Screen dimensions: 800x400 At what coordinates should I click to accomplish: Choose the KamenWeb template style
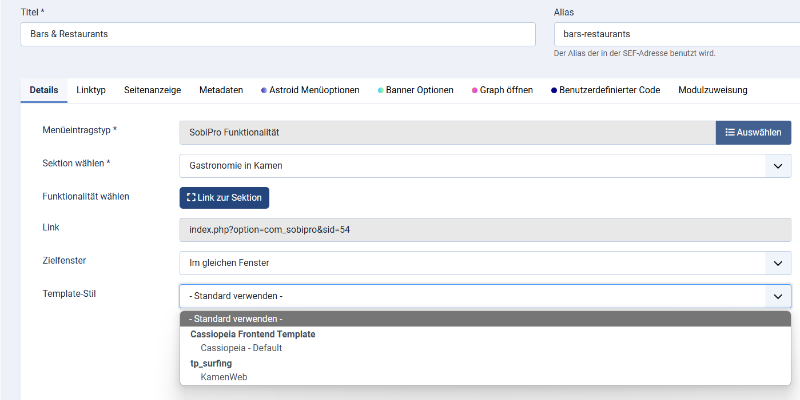[x=223, y=377]
